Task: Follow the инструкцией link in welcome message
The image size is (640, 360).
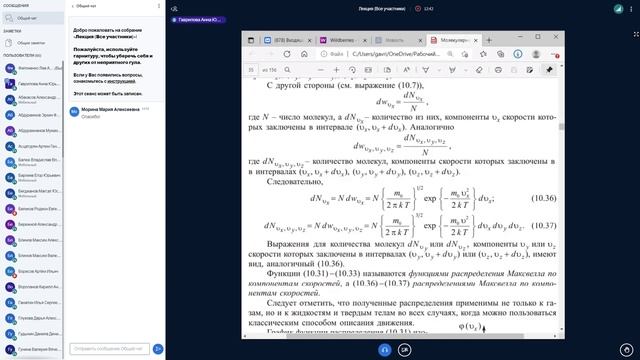Action: pos(121,81)
